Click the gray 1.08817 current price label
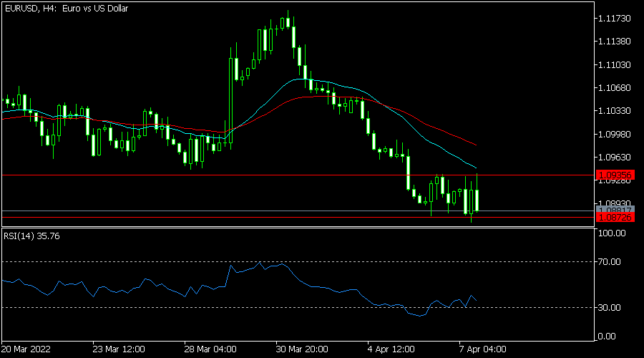Screen dimensions: 644x358 [615, 210]
